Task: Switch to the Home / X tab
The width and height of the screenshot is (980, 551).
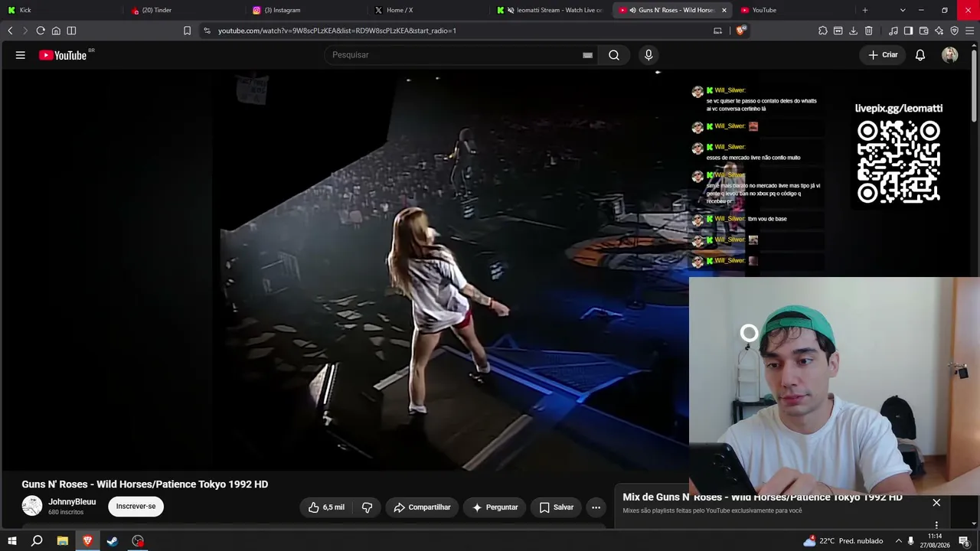Action: [x=429, y=10]
